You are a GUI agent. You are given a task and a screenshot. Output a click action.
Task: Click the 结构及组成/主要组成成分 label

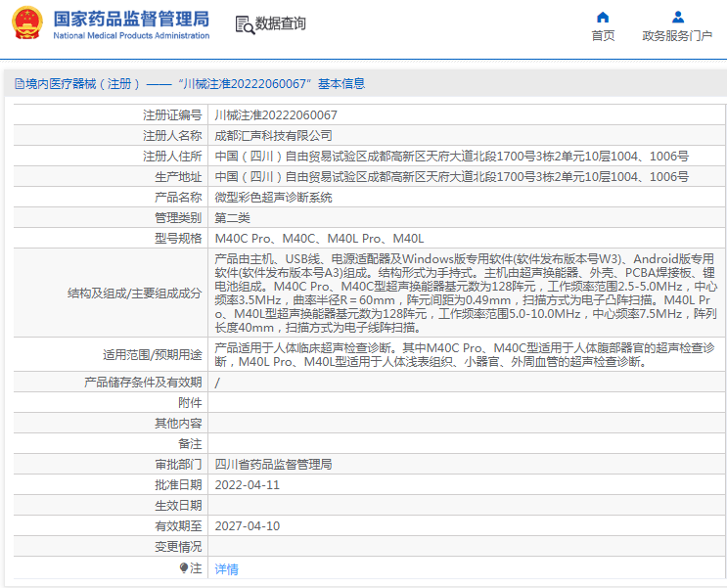pos(134,294)
